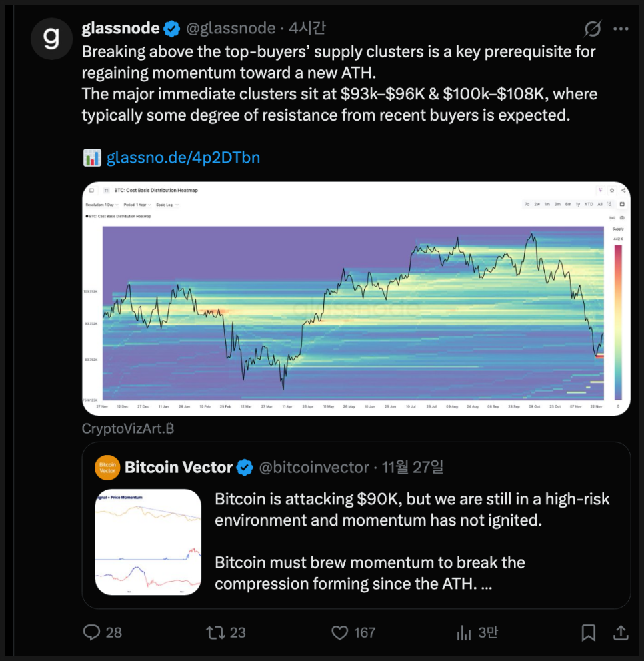Click the @glassnode handle
Image resolution: width=644 pixels, height=661 pixels.
tap(230, 28)
